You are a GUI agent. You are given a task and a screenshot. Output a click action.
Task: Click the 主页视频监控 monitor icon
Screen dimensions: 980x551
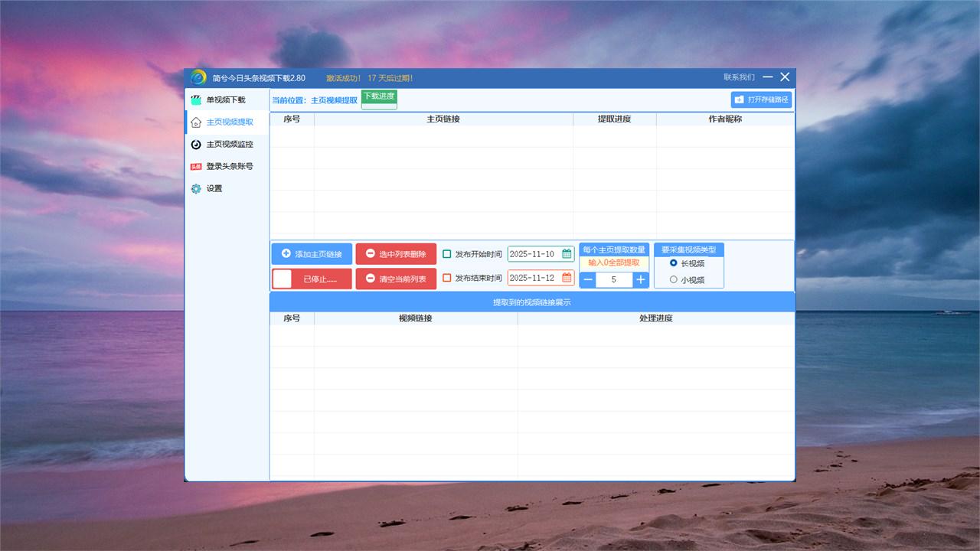click(196, 145)
